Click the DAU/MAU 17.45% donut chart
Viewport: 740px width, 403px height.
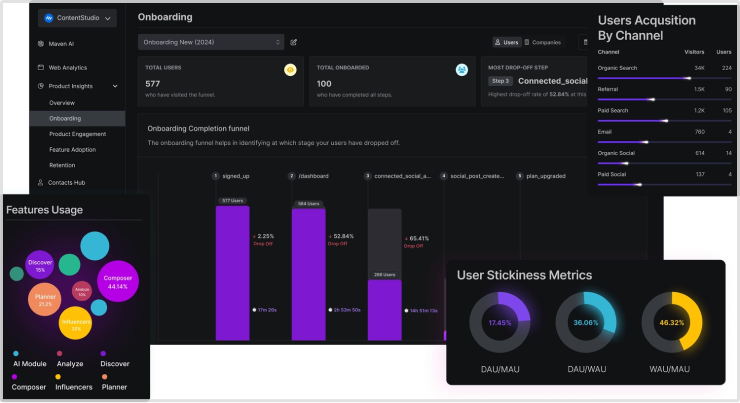(x=500, y=322)
